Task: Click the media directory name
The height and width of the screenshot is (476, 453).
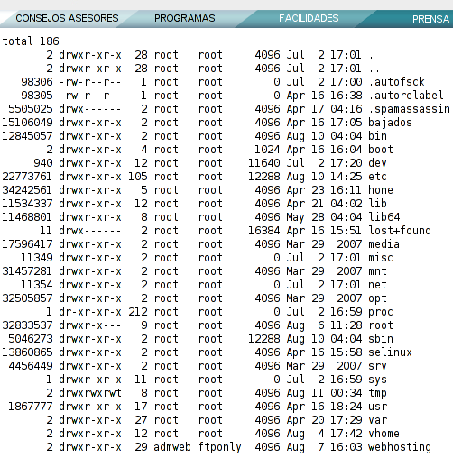Action: click(384, 243)
